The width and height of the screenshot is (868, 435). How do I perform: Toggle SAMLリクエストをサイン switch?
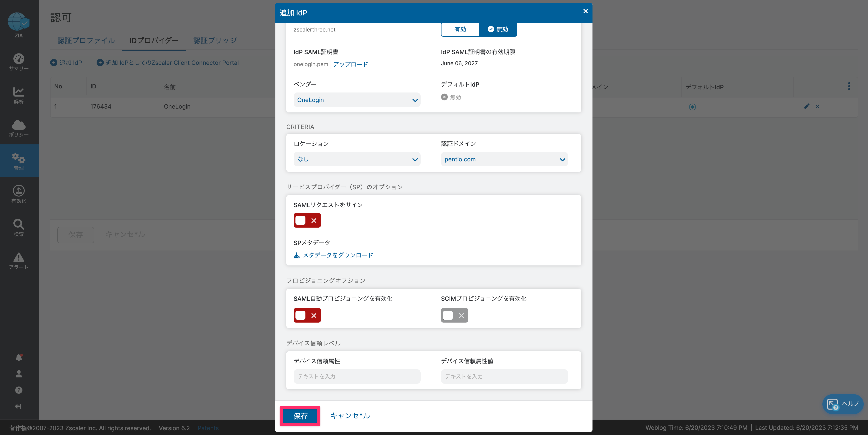pos(307,220)
